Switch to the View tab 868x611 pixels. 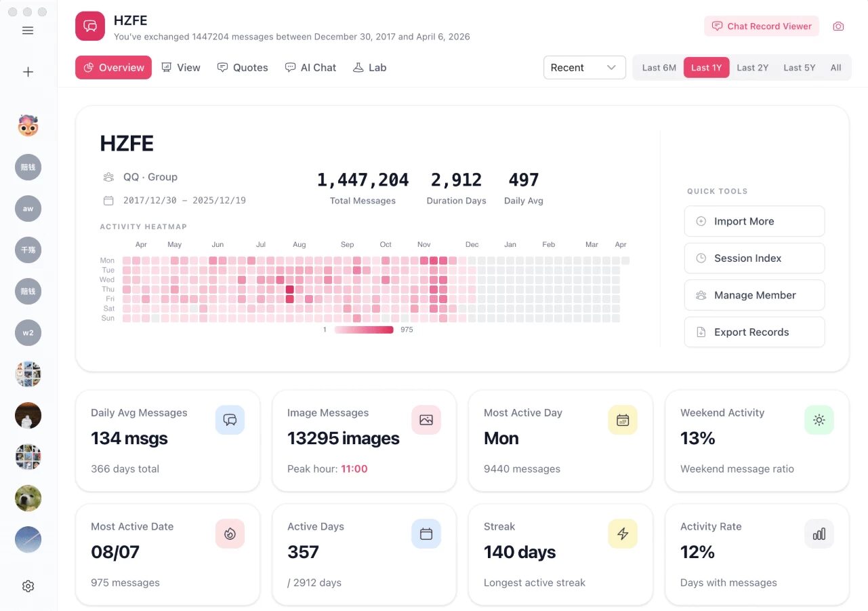click(180, 68)
